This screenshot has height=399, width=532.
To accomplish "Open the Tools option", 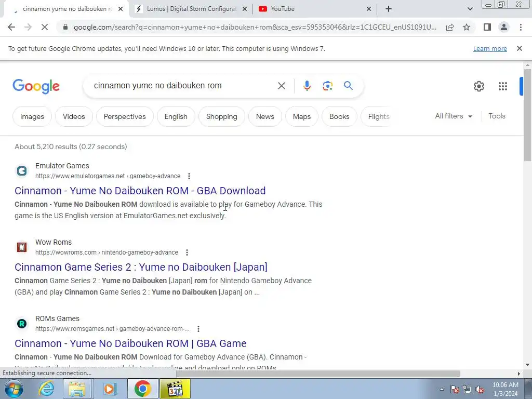I will pos(497,116).
